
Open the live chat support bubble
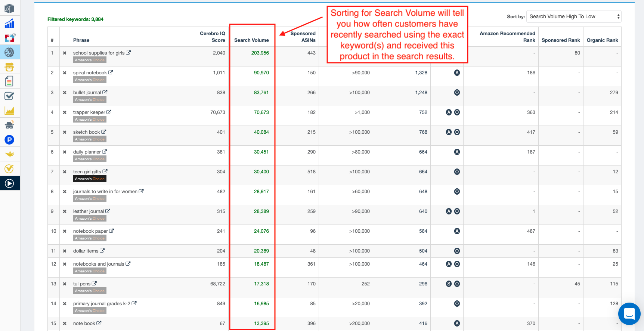pyautogui.click(x=629, y=314)
